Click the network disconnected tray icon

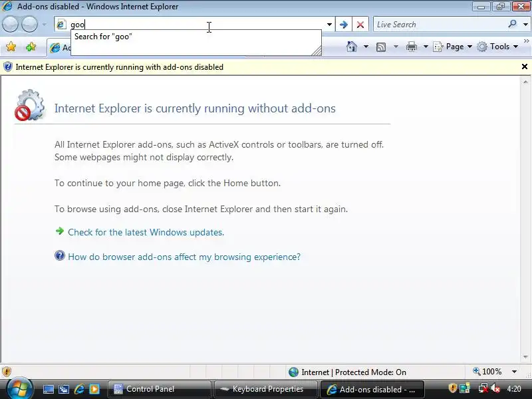483,388
